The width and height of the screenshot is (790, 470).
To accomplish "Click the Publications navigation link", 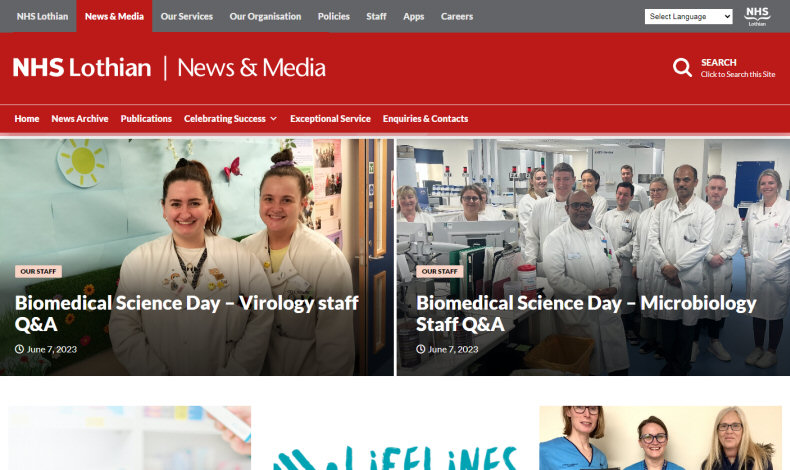I will point(146,119).
